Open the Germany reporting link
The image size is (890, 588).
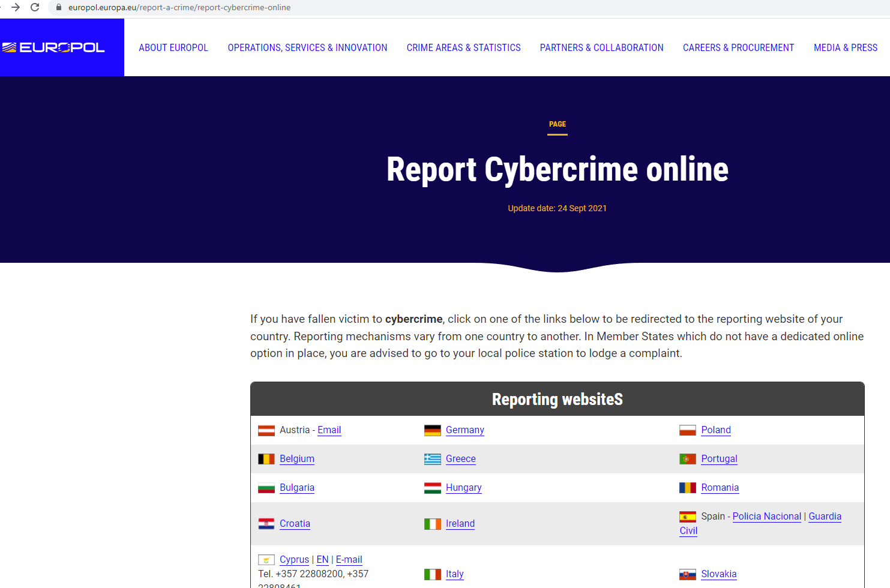465,430
